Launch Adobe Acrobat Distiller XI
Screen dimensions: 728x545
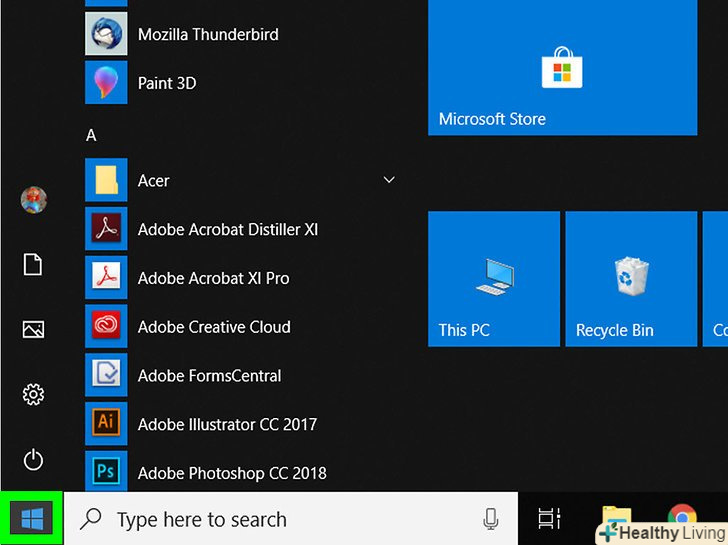[227, 229]
